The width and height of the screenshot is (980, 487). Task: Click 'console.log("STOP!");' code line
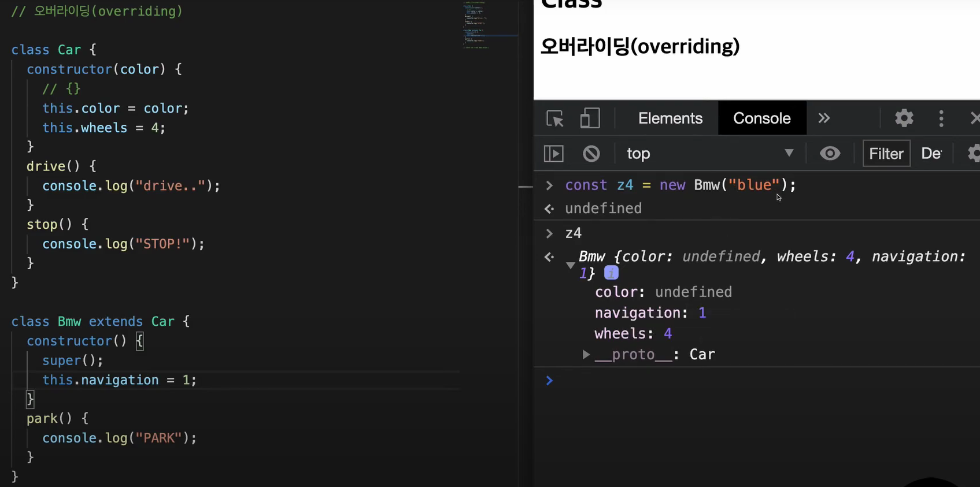[123, 244]
